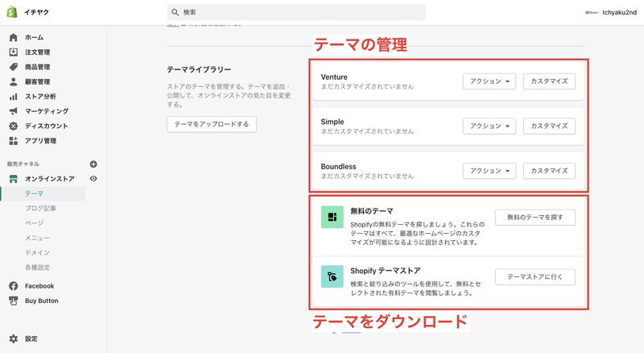Open the メニュー submenu item

click(37, 238)
